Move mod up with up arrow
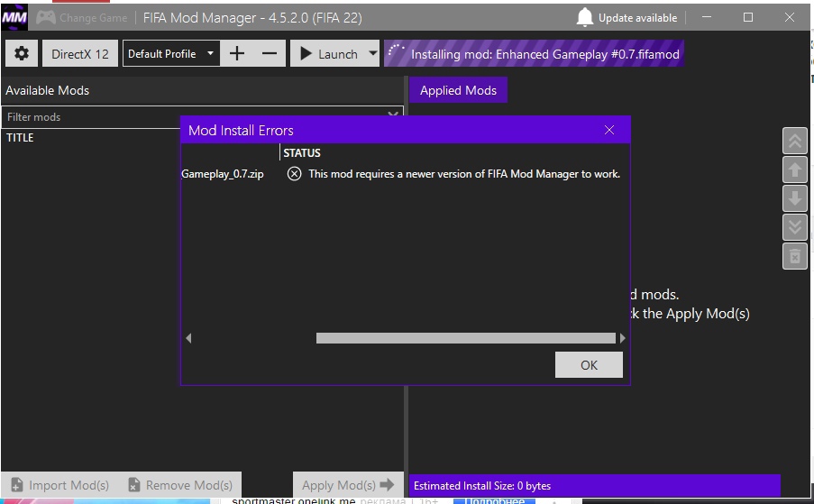The width and height of the screenshot is (814, 504). pos(795,170)
